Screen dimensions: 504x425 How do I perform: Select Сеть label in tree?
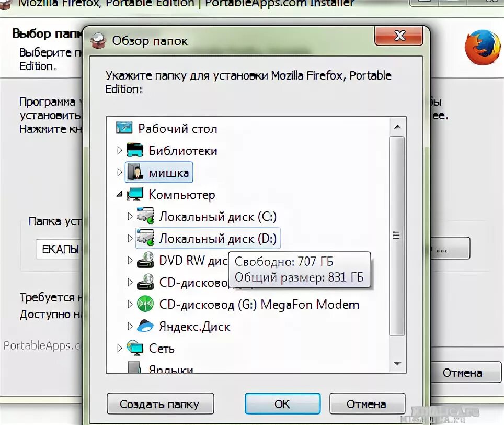pos(162,349)
